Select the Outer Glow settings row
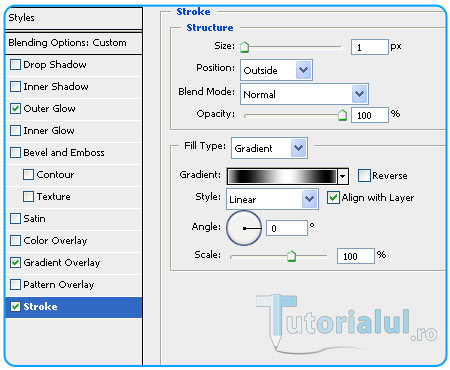 (x=74, y=109)
